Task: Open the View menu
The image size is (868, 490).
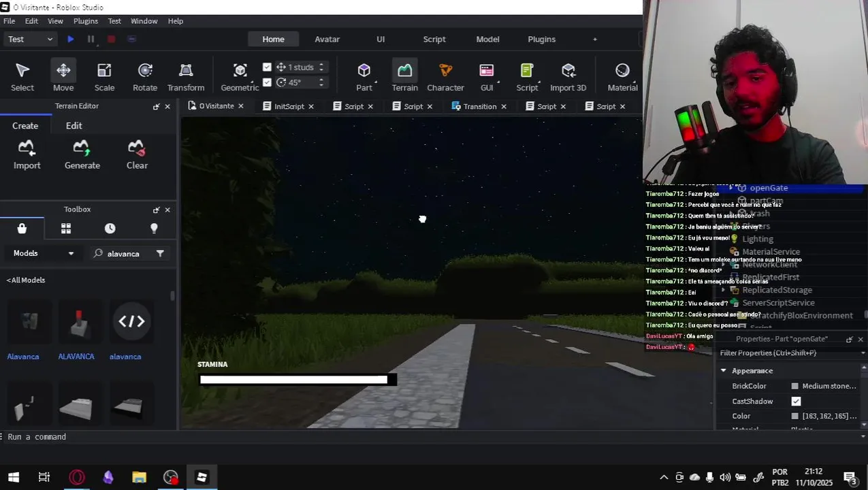Action: [55, 21]
